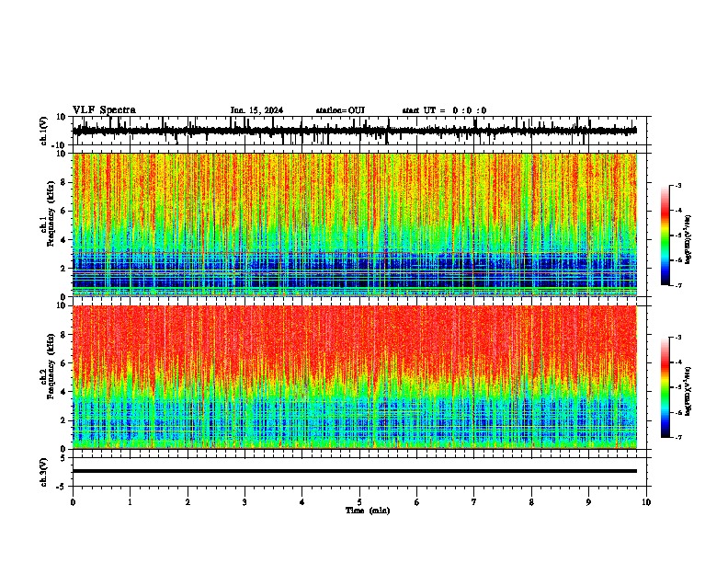The width and height of the screenshot is (728, 563).
Task: Click the "-3" tick on ch.1 color bar
Action: pyautogui.click(x=678, y=186)
